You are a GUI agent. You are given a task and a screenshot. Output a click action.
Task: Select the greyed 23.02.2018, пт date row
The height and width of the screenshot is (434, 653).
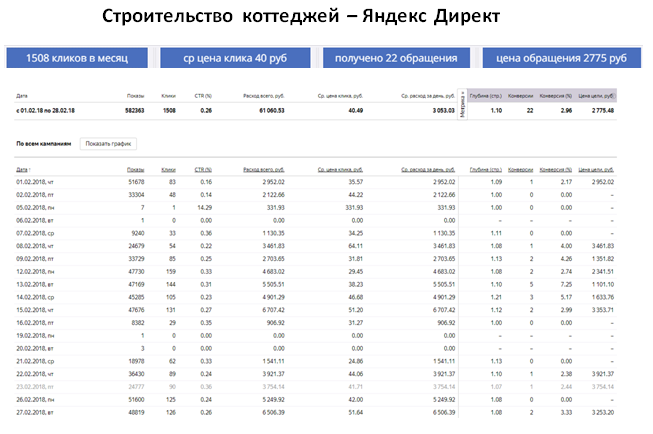point(315,387)
